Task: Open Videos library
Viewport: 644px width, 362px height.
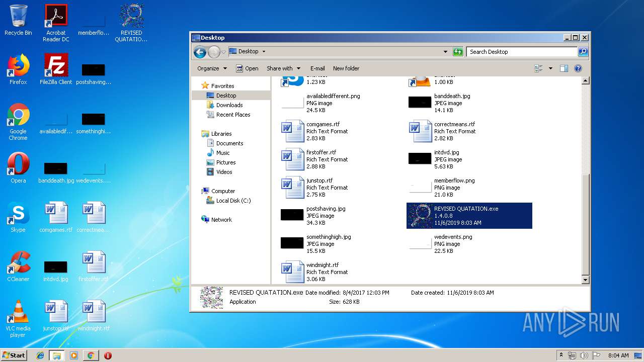Action: pos(224,172)
